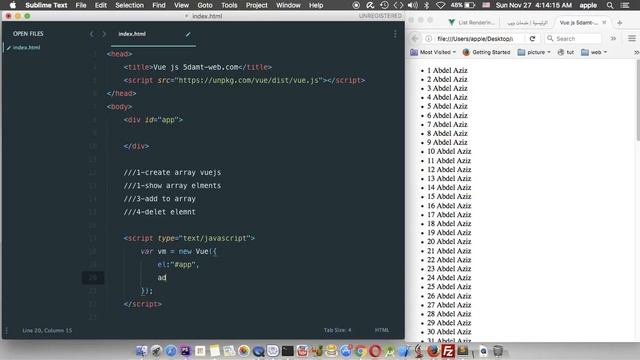The image size is (640, 360).
Task: Open Trash in the Dock
Action: pyautogui.click(x=498, y=351)
